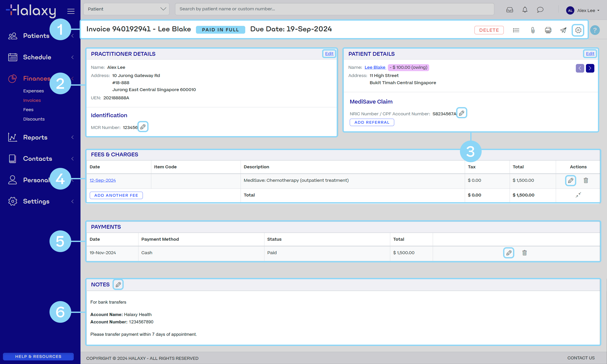Open Personal section in sidebar
Viewport: 607px width, 364px height.
(x=36, y=180)
